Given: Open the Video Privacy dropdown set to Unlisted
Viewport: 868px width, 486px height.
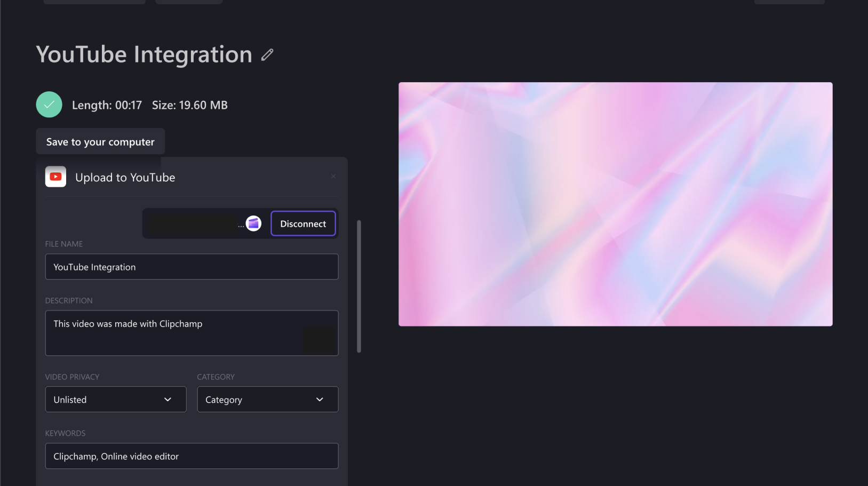Looking at the screenshot, I should [116, 400].
